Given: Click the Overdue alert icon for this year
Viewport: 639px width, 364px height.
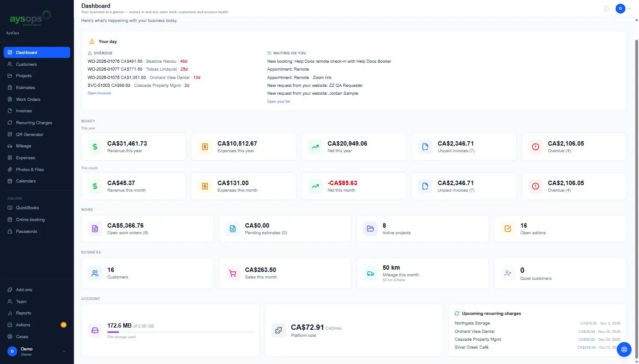Looking at the screenshot, I should click(535, 147).
